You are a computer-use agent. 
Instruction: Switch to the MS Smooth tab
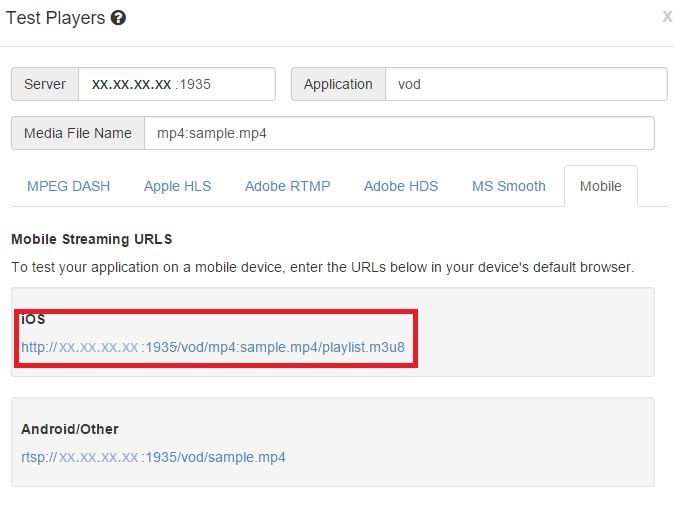508,186
